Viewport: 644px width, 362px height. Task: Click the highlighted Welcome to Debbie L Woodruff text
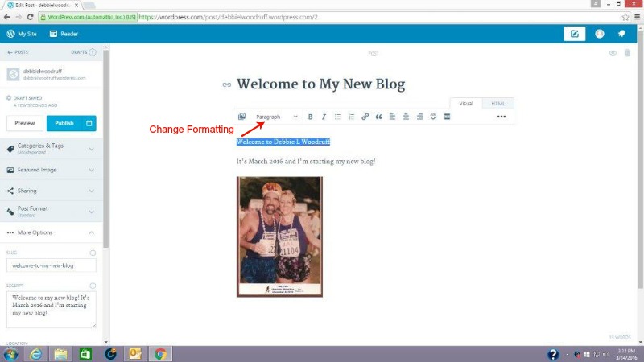(283, 142)
